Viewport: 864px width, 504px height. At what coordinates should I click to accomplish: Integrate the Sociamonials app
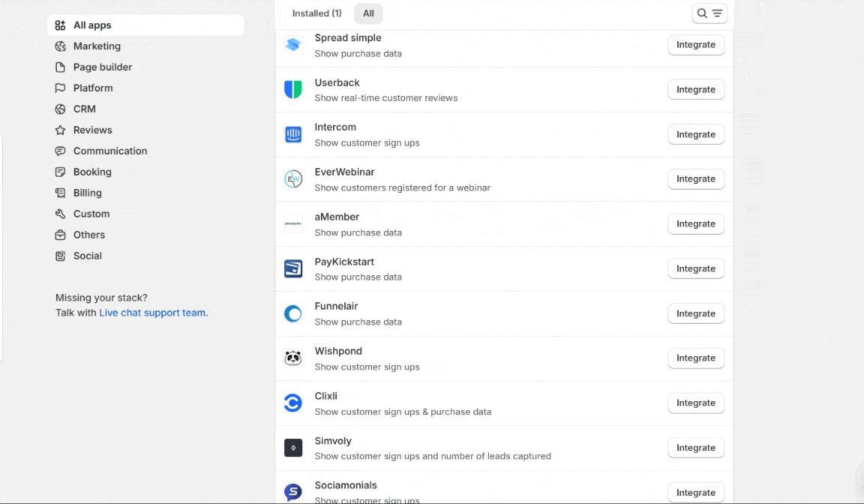click(x=696, y=493)
